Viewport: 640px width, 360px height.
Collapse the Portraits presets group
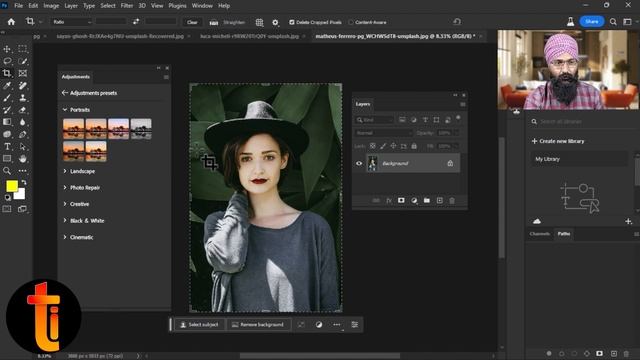pyautogui.click(x=65, y=110)
